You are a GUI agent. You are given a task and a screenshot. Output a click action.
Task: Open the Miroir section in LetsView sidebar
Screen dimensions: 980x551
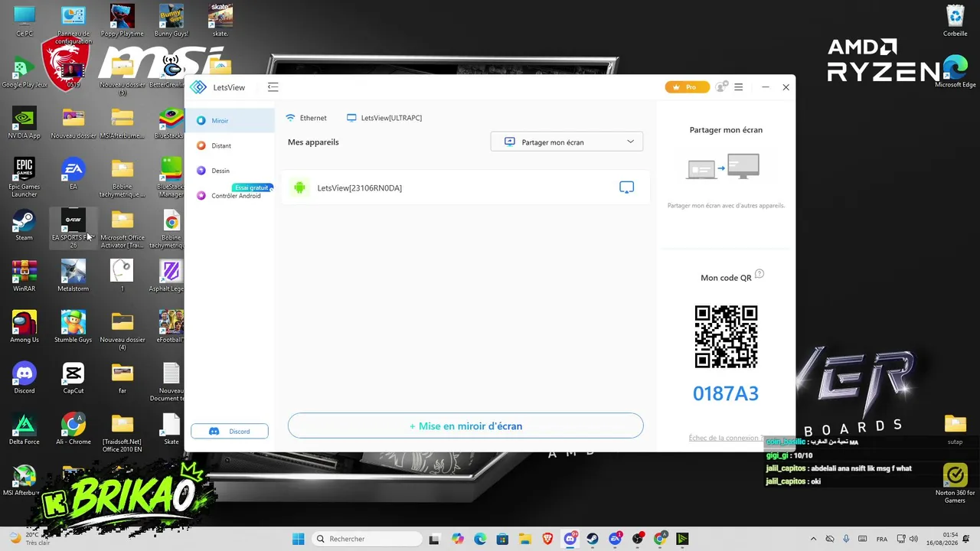tap(230, 121)
